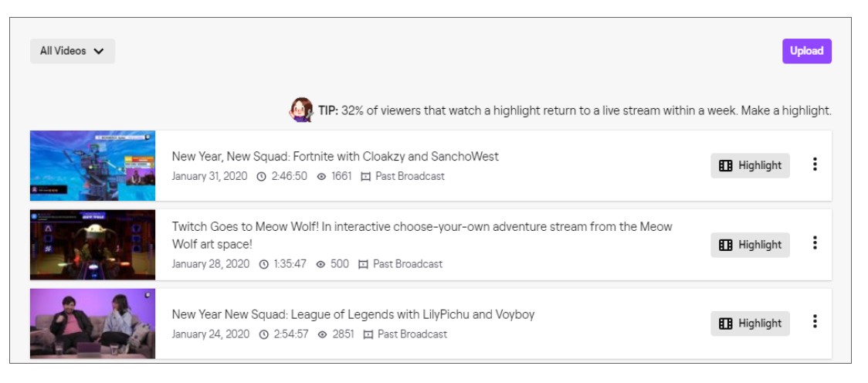Highlight the League of Legends video
This screenshot has height=383, width=868.
pyautogui.click(x=750, y=324)
